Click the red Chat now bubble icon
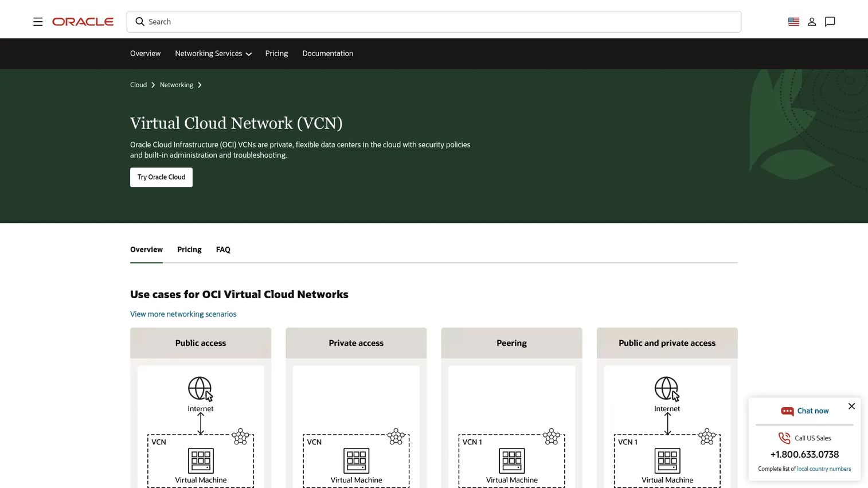 click(787, 411)
